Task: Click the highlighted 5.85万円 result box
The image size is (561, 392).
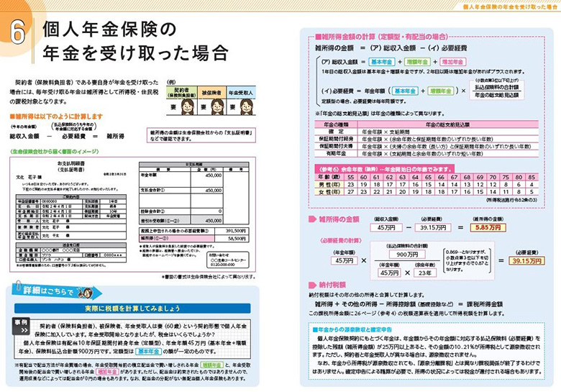Action: click(x=488, y=227)
